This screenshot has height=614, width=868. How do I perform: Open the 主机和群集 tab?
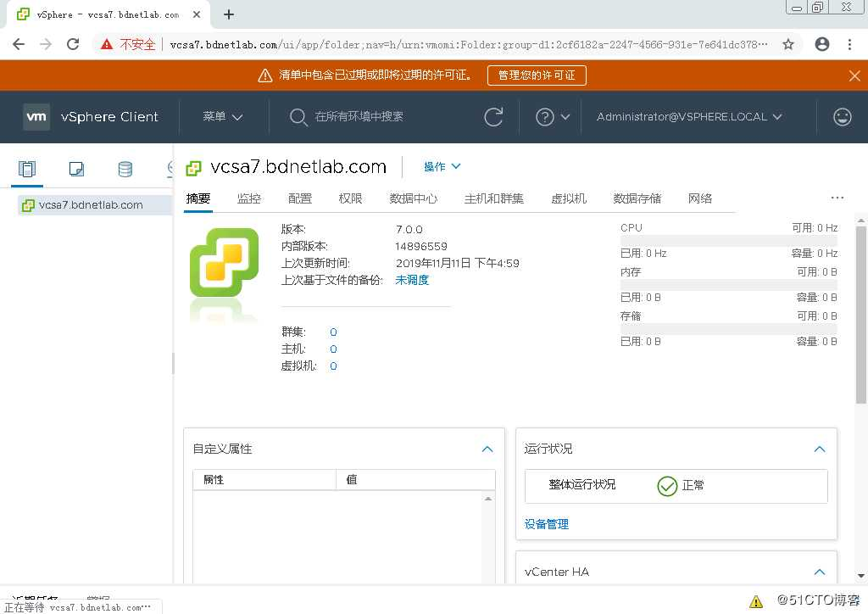coord(494,198)
